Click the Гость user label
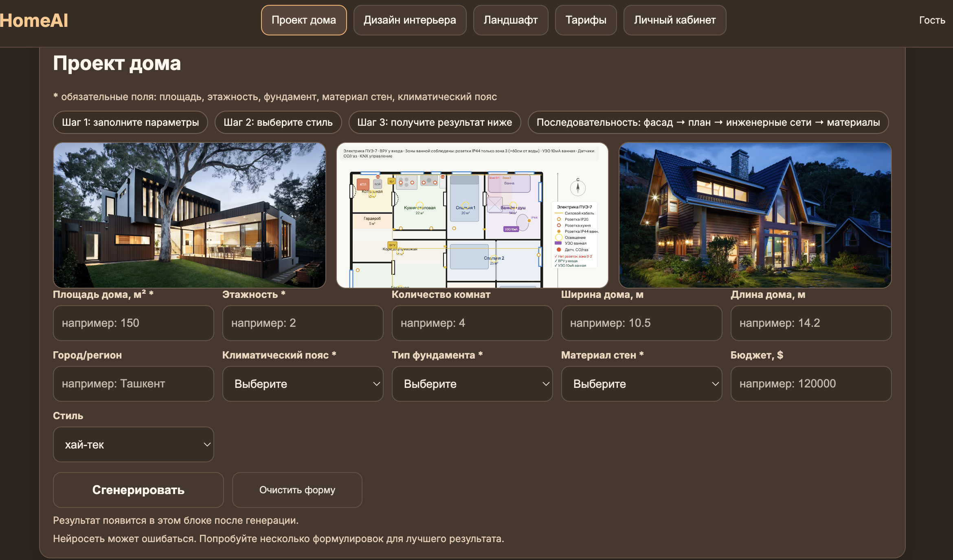953x560 pixels. coord(932,20)
